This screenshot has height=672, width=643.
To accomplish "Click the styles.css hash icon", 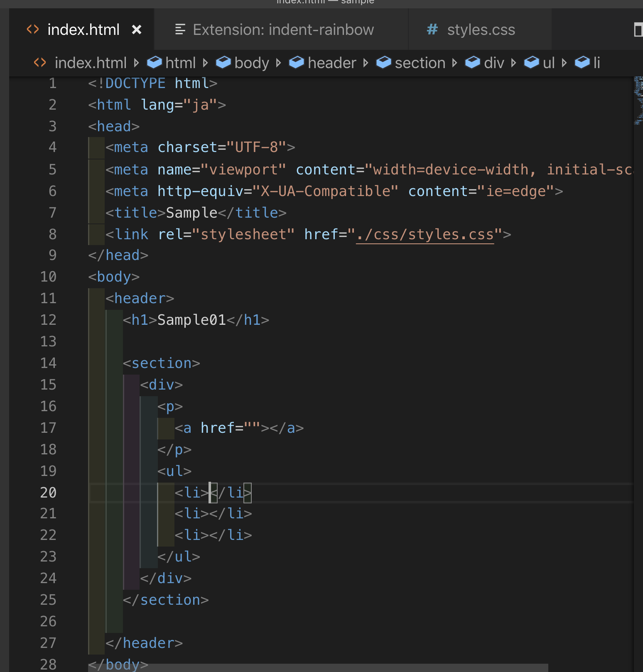I will point(432,29).
